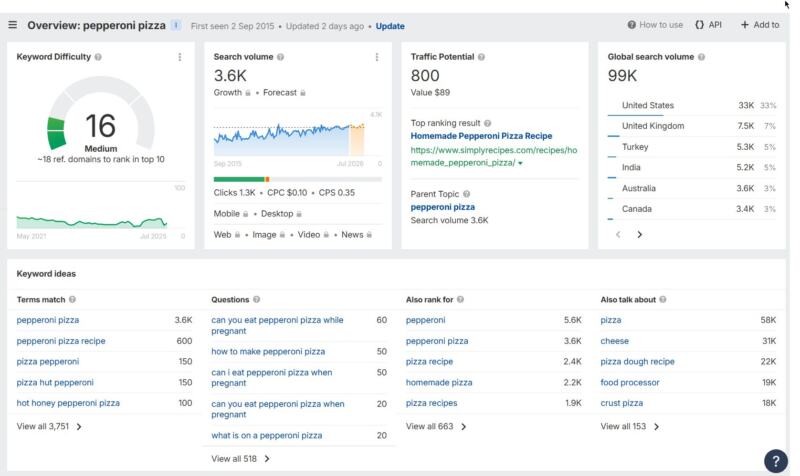Open what is on a pepperoni pizza
Viewport: 800px width, 476px height.
(266, 436)
